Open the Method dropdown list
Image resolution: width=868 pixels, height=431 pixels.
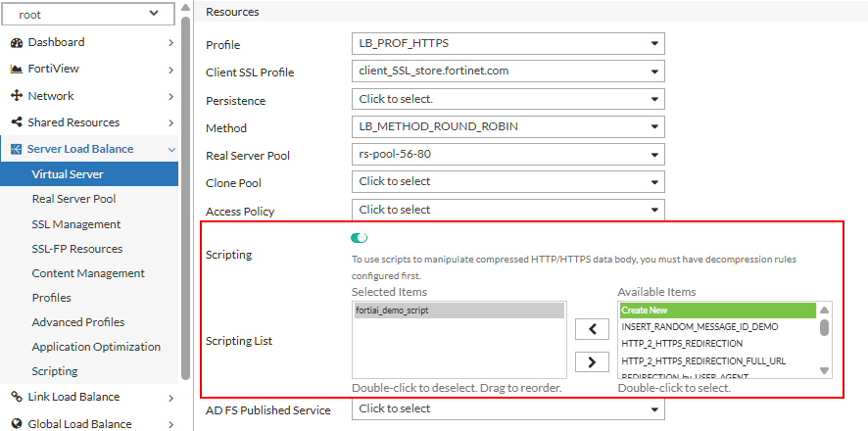507,126
